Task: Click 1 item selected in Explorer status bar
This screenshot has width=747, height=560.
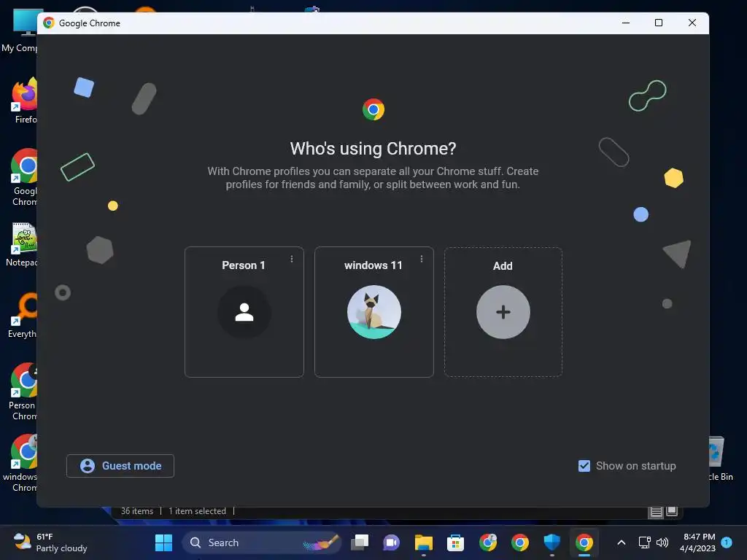Action: click(197, 511)
